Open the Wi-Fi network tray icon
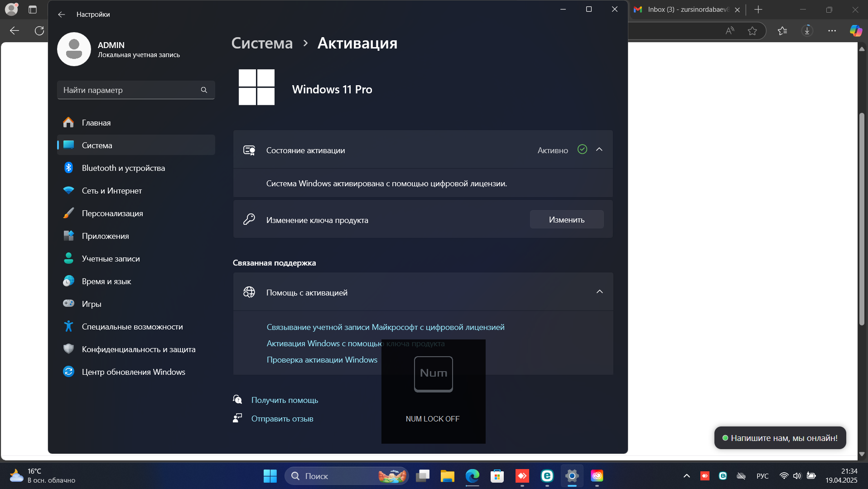 point(784,476)
